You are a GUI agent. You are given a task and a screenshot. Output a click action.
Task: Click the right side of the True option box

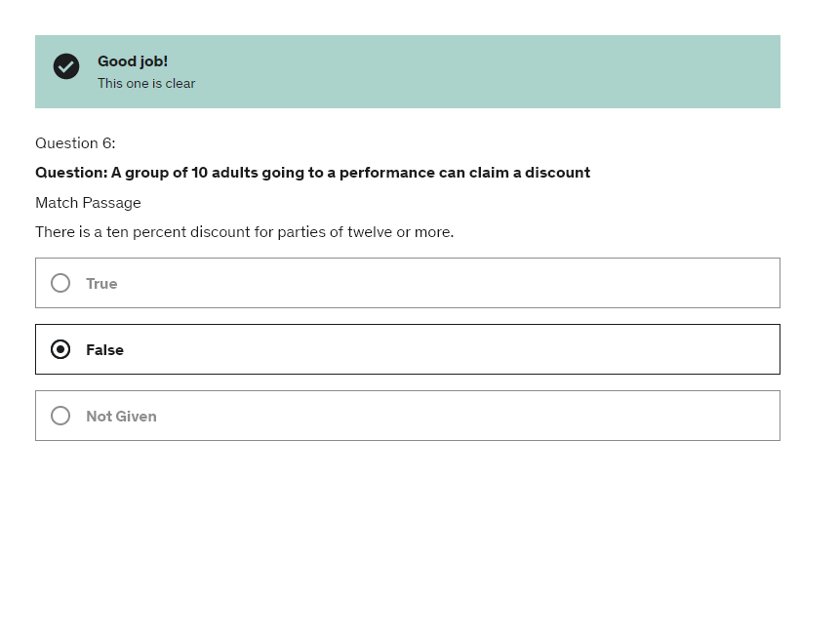coord(683,283)
